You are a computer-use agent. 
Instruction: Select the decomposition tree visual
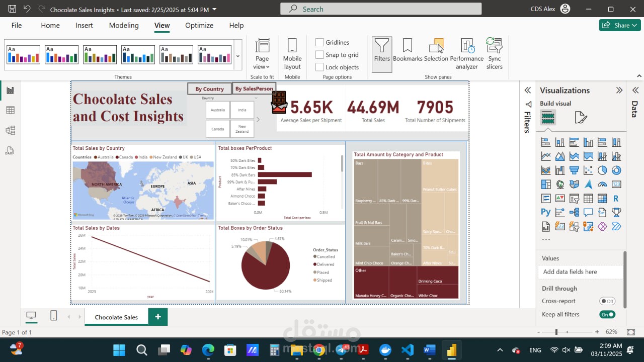click(574, 212)
